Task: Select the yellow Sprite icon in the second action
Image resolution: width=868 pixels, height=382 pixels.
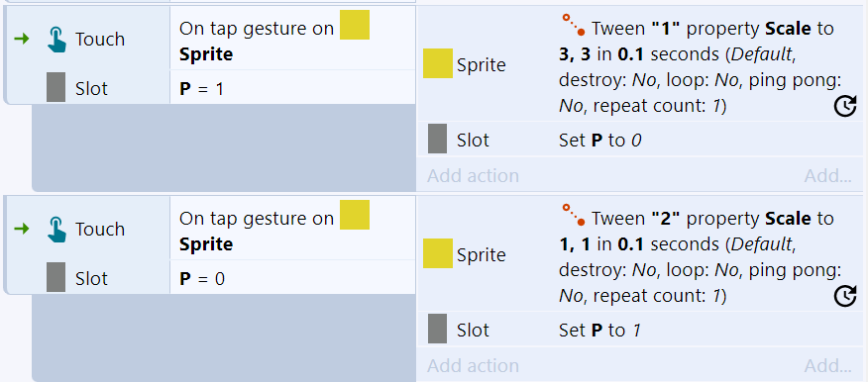Action: (437, 253)
